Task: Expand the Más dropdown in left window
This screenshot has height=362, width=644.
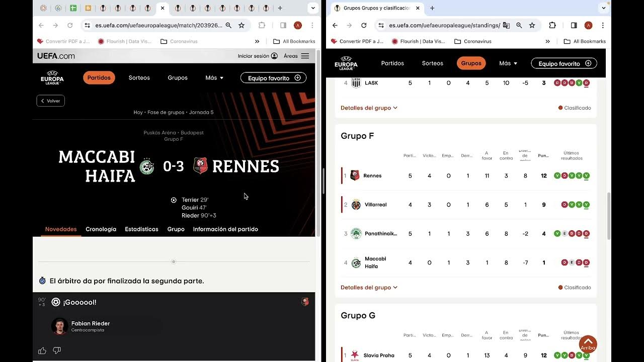Action: (x=214, y=77)
